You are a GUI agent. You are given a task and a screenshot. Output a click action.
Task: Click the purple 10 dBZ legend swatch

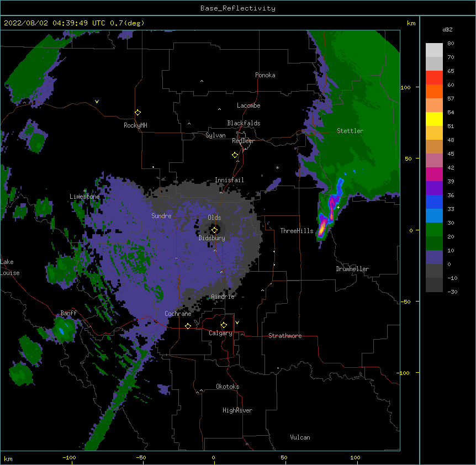click(434, 257)
